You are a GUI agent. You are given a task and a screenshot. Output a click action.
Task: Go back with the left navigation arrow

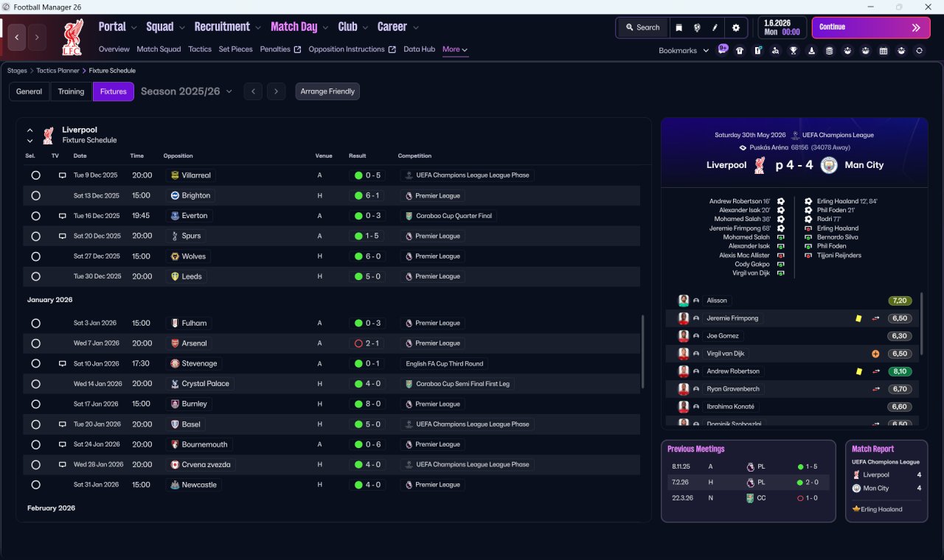17,37
